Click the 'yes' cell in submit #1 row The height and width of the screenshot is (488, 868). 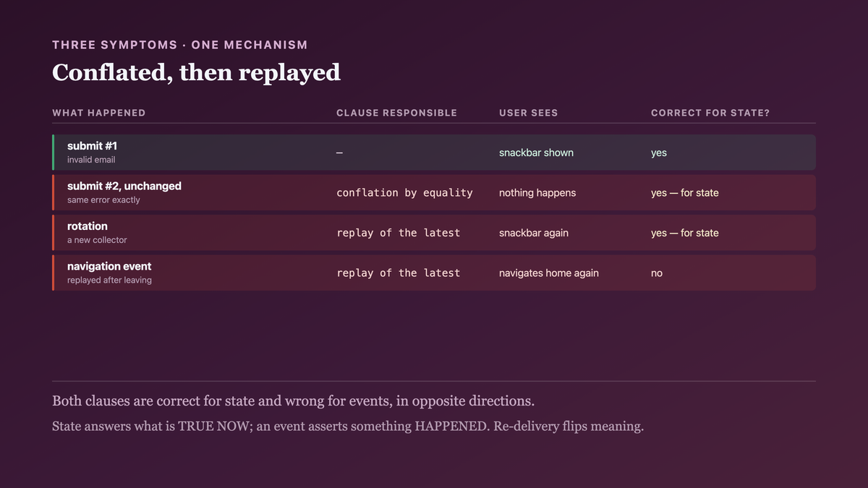pos(659,153)
